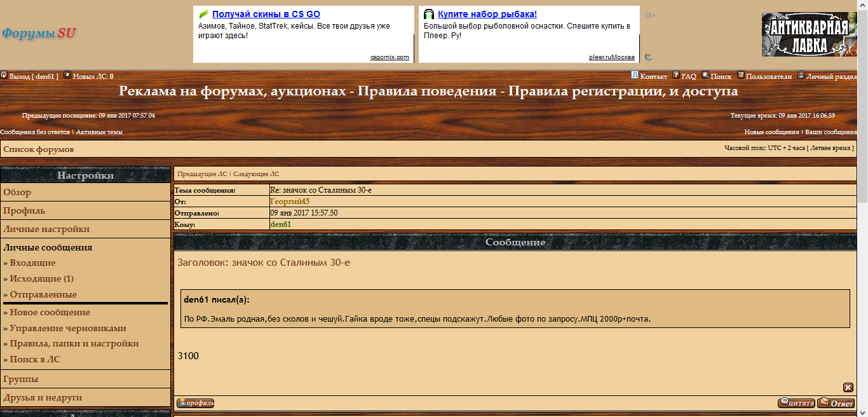Viewport: 868px width, 417px height.
Task: Delete message with the X icon
Action: pos(848,388)
